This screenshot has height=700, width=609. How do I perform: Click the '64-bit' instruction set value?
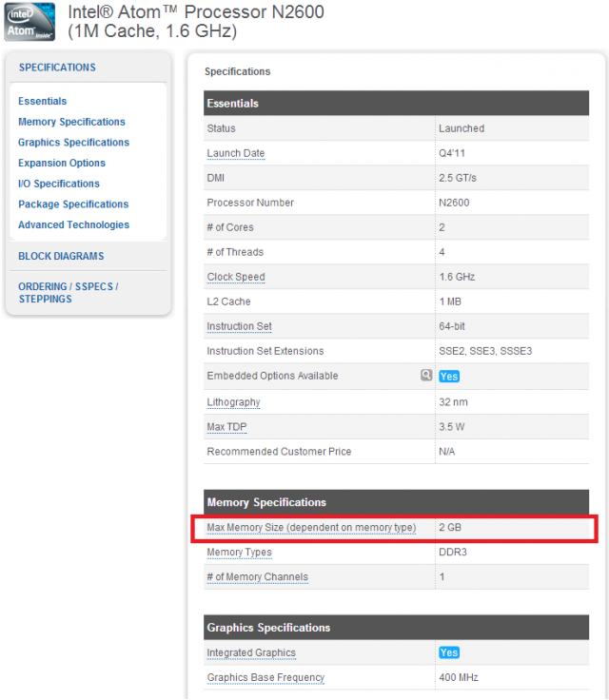click(x=452, y=326)
